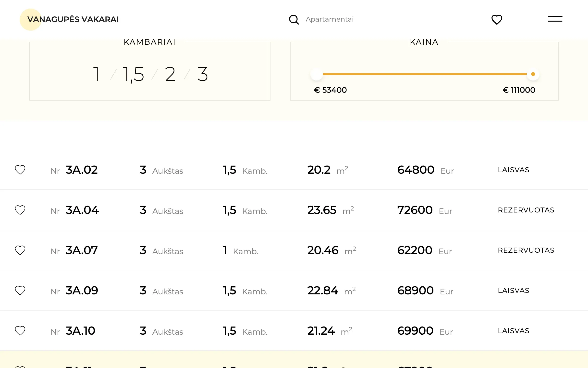Select apartment 3A.10 LAISVAS status

pos(514,331)
